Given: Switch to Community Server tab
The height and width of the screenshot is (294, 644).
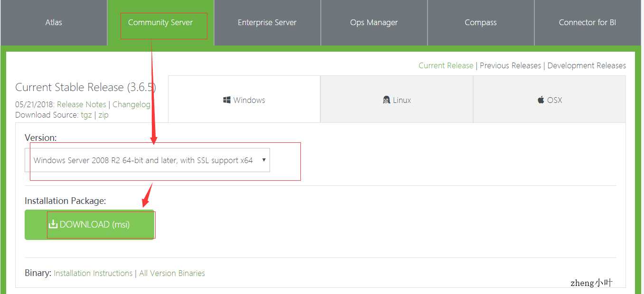Looking at the screenshot, I should tap(160, 23).
